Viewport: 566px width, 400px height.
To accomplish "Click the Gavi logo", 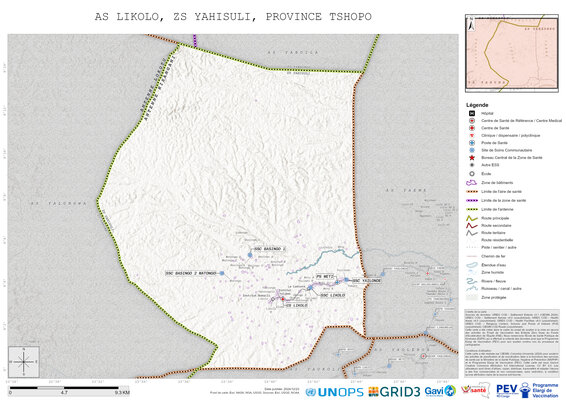I will pos(440,391).
